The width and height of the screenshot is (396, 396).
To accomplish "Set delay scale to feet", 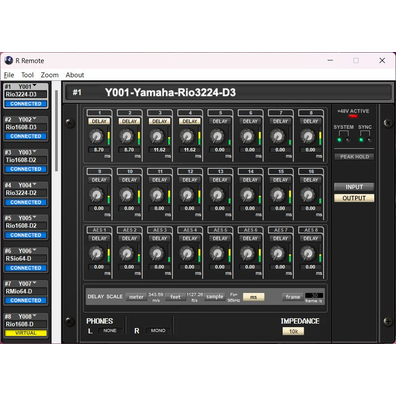I will point(175,297).
